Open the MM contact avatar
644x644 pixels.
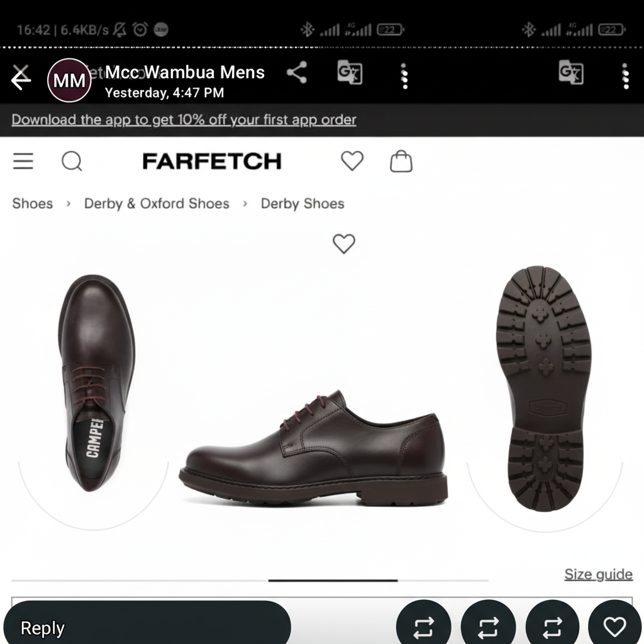click(69, 80)
